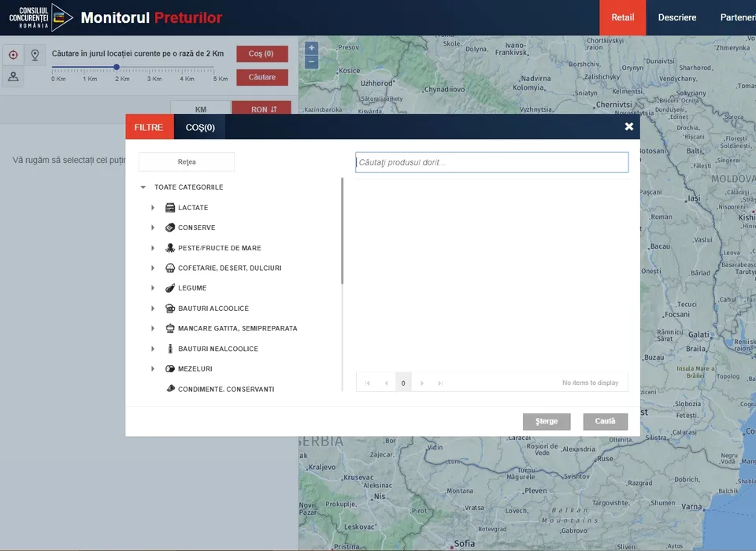Close the filter dialog with X

tap(628, 127)
